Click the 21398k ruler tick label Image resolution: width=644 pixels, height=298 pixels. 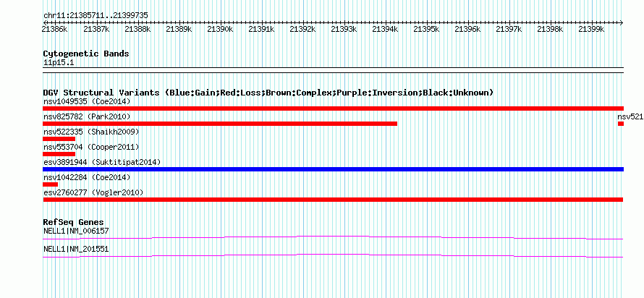[551, 29]
